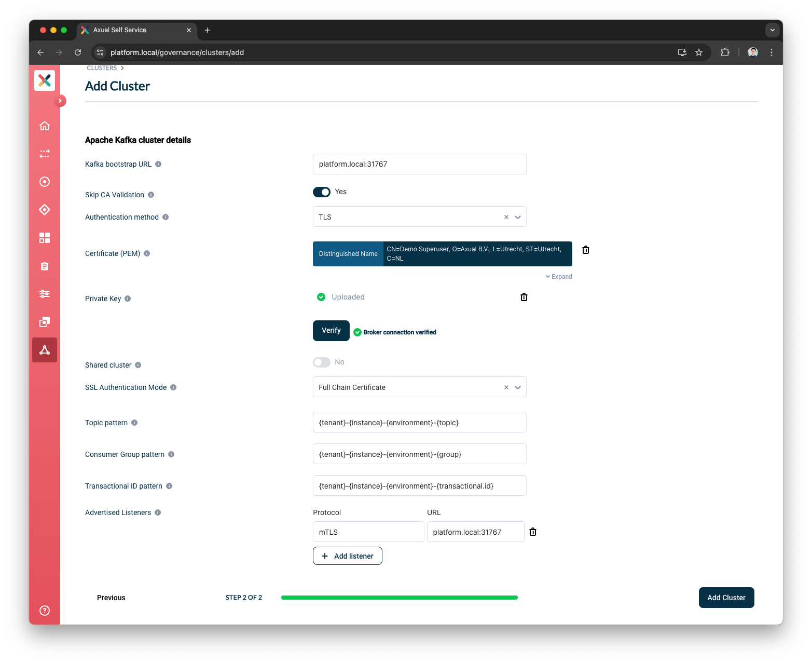812x663 pixels.
Task: Delete the uploaded certificate with trash icon
Action: pyautogui.click(x=586, y=250)
